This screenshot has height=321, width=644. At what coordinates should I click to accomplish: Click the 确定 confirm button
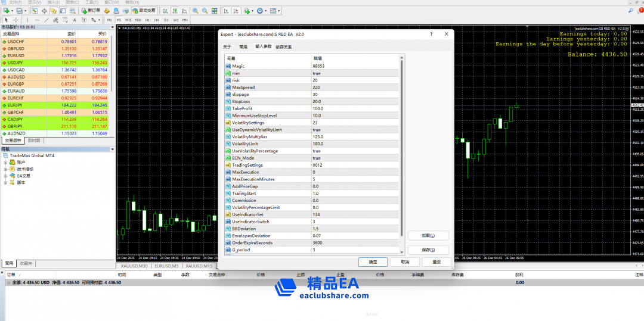point(373,262)
